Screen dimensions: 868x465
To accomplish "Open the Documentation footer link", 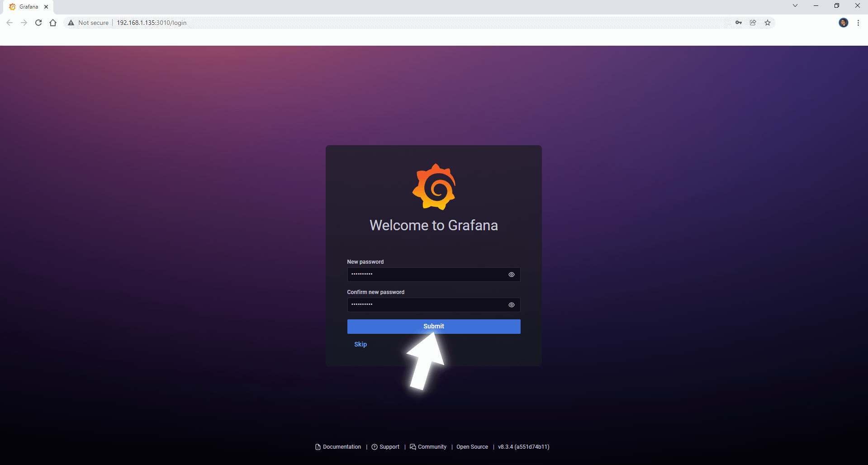I will [338, 447].
